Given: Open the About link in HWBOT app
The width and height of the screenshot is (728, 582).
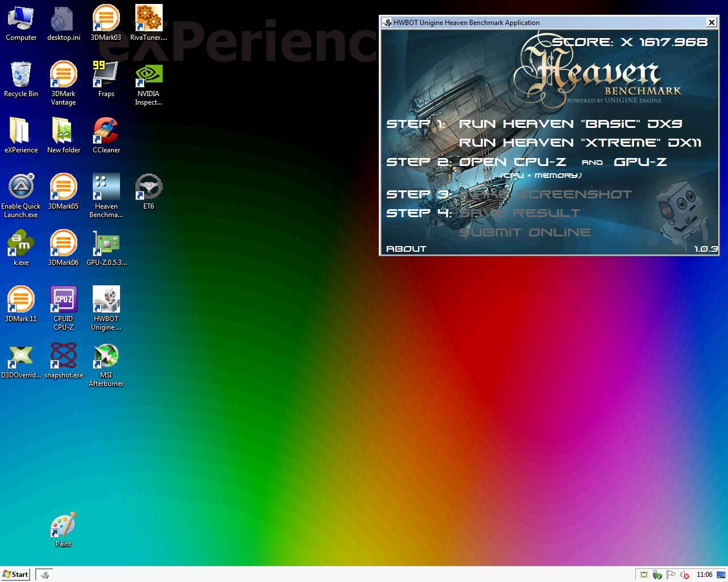Looking at the screenshot, I should 406,249.
